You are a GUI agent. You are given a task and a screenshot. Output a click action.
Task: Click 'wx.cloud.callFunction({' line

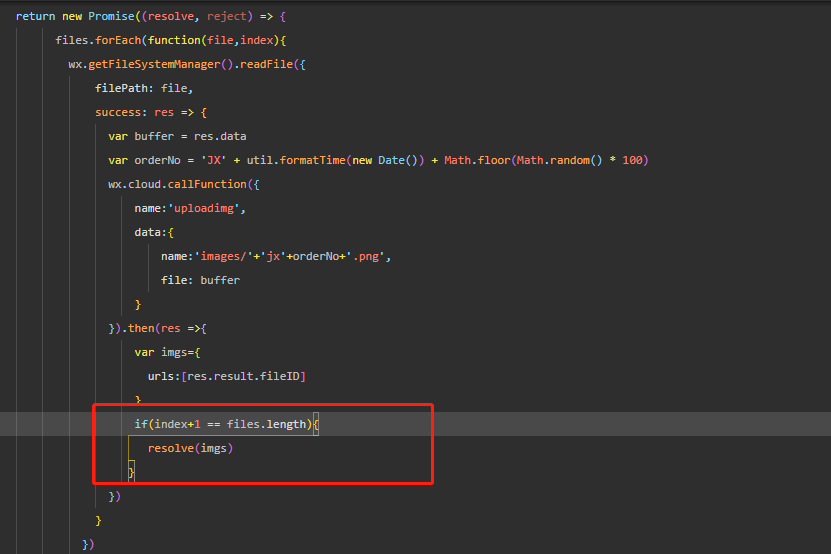coord(184,184)
